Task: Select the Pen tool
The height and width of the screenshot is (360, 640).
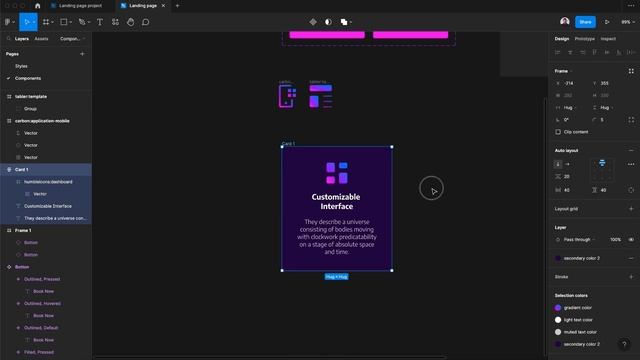Action: click(82, 22)
